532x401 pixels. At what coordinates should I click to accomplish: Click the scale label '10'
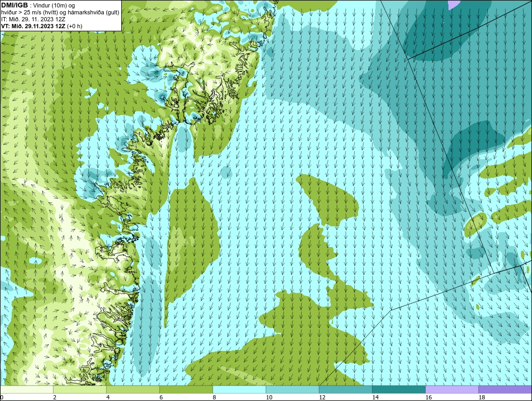click(269, 397)
